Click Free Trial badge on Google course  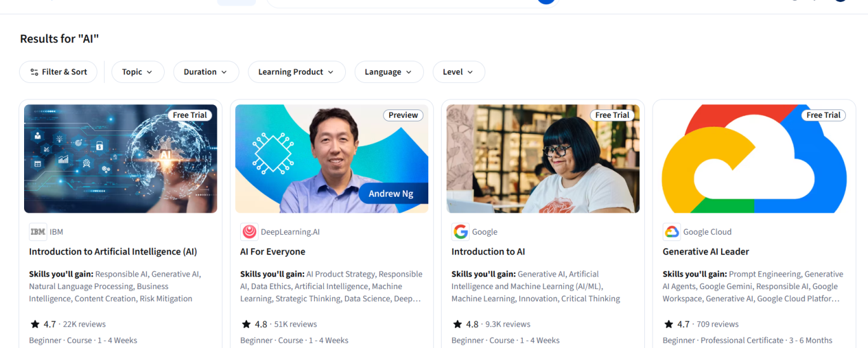coord(612,115)
